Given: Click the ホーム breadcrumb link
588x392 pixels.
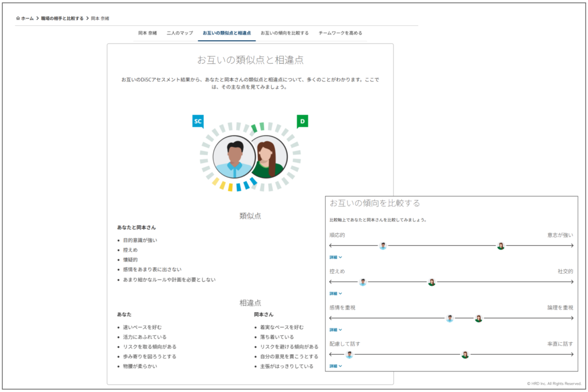Looking at the screenshot, I should pyautogui.click(x=28, y=18).
